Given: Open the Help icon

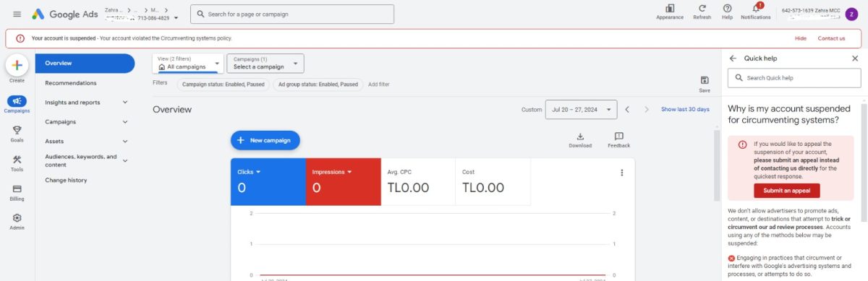Looking at the screenshot, I should (727, 8).
